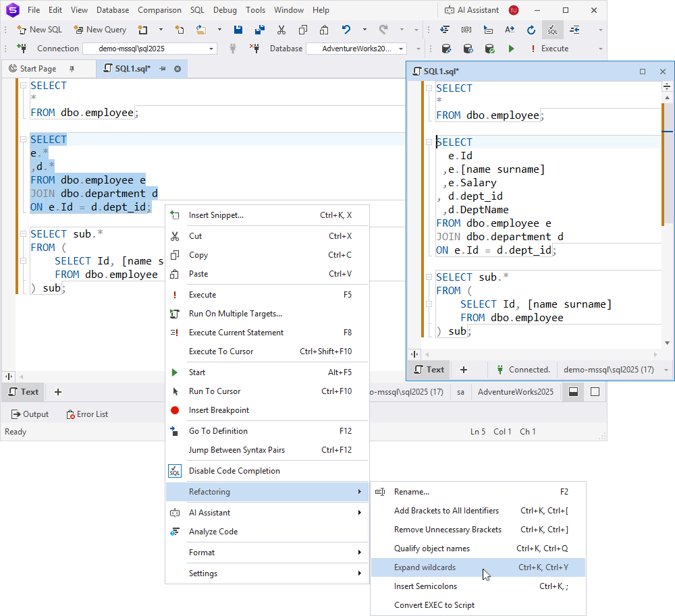
Task: Expand the Format submenu
Action: coord(267,553)
